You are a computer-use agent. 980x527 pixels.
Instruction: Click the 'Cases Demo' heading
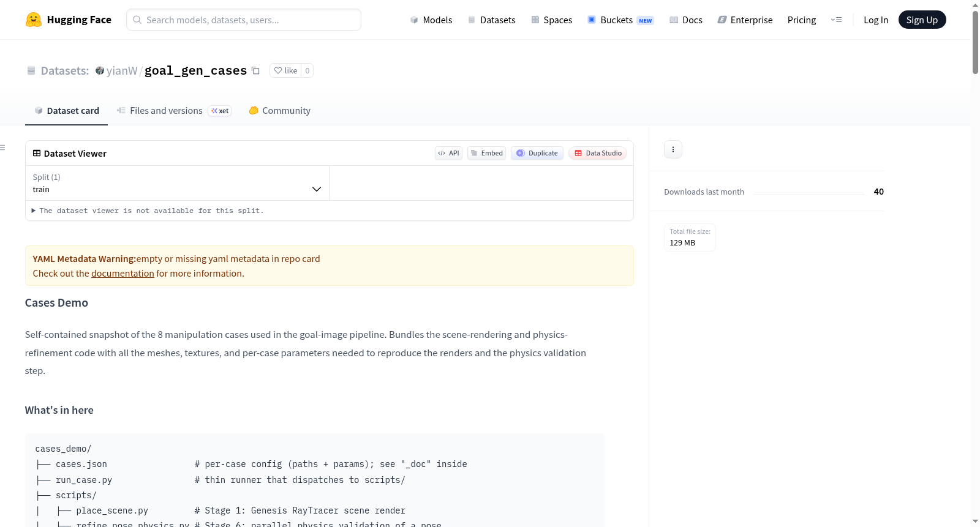coord(56,303)
